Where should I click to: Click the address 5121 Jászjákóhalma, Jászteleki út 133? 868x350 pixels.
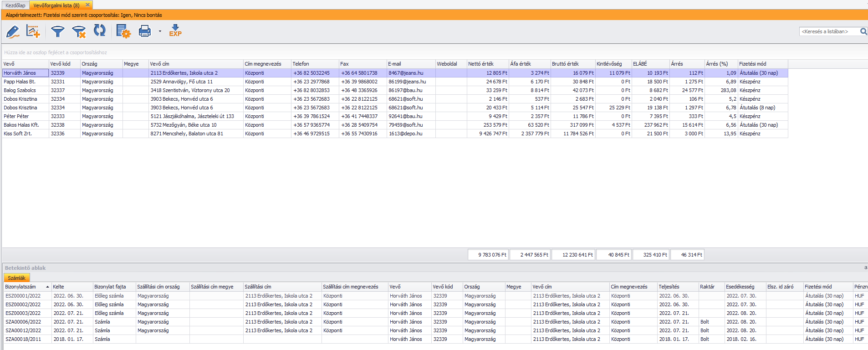[192, 116]
